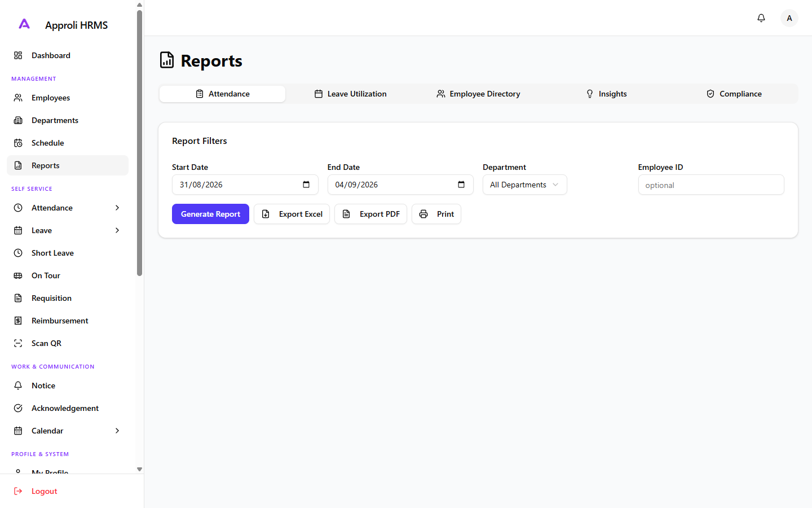Click the Short Leave clock icon
The image size is (812, 508).
click(x=18, y=253)
